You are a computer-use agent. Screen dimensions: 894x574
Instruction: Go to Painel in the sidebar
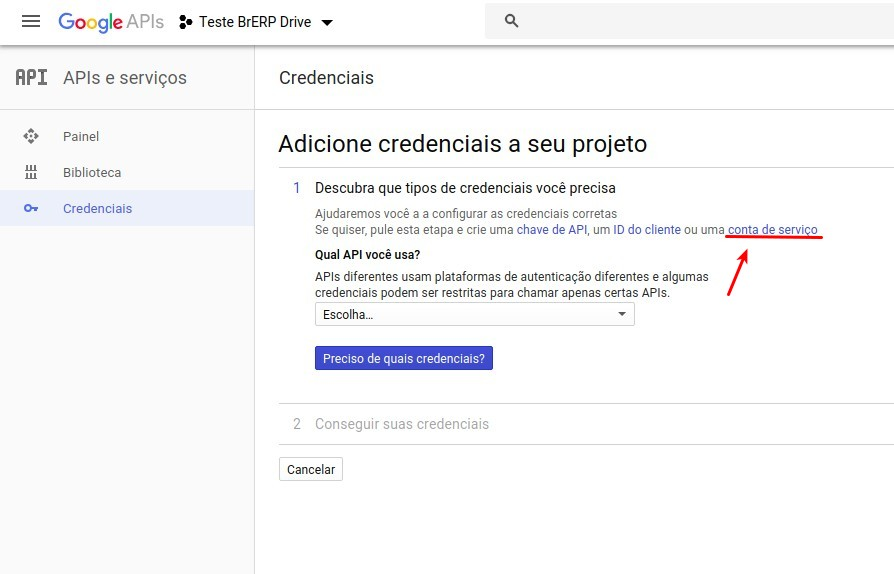point(81,136)
